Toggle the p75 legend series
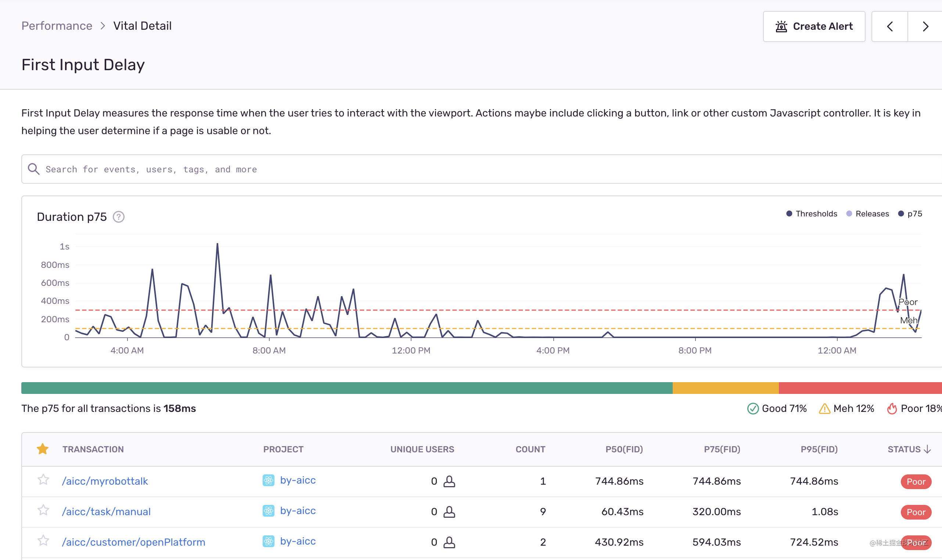 (x=910, y=213)
